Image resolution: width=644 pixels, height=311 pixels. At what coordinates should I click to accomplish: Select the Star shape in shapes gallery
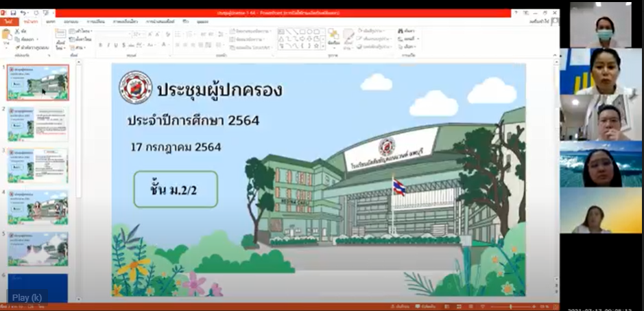316,46
